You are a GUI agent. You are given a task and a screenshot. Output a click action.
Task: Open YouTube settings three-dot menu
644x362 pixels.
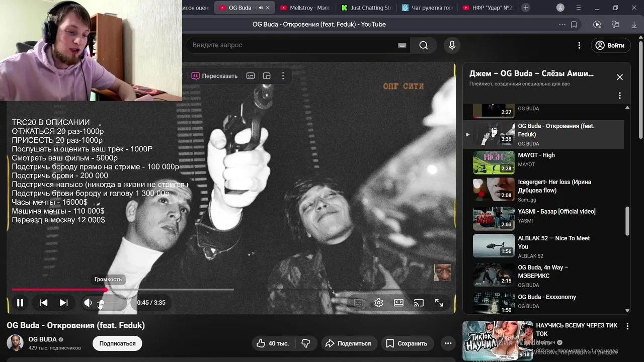579,45
